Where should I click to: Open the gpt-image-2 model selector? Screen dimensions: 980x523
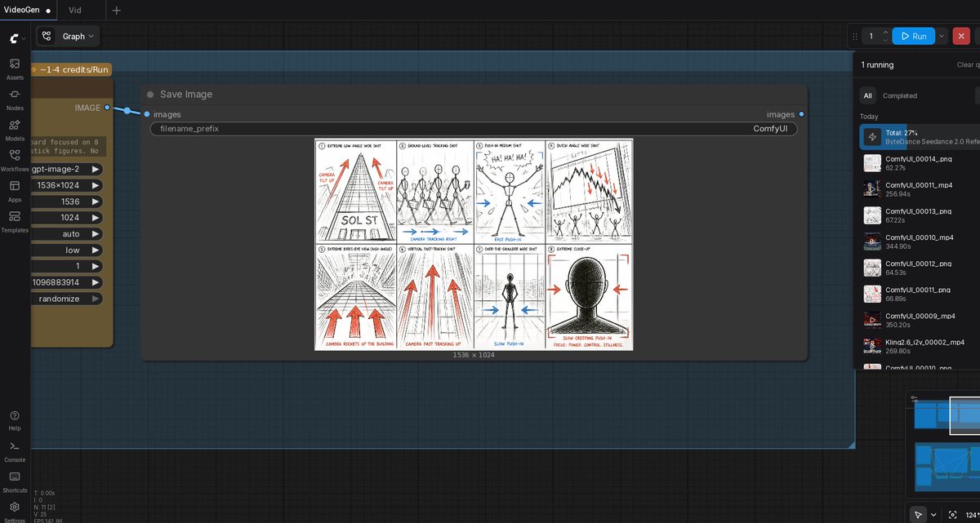[x=66, y=169]
